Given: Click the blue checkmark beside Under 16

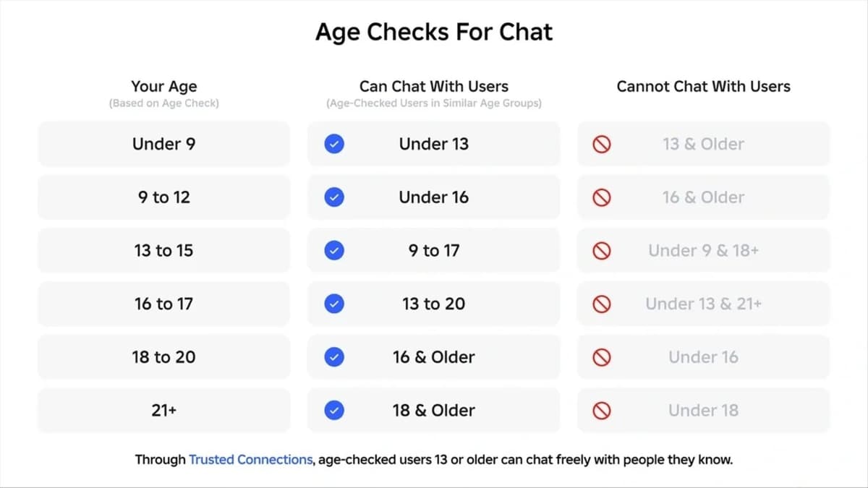Looking at the screenshot, I should click(x=334, y=197).
